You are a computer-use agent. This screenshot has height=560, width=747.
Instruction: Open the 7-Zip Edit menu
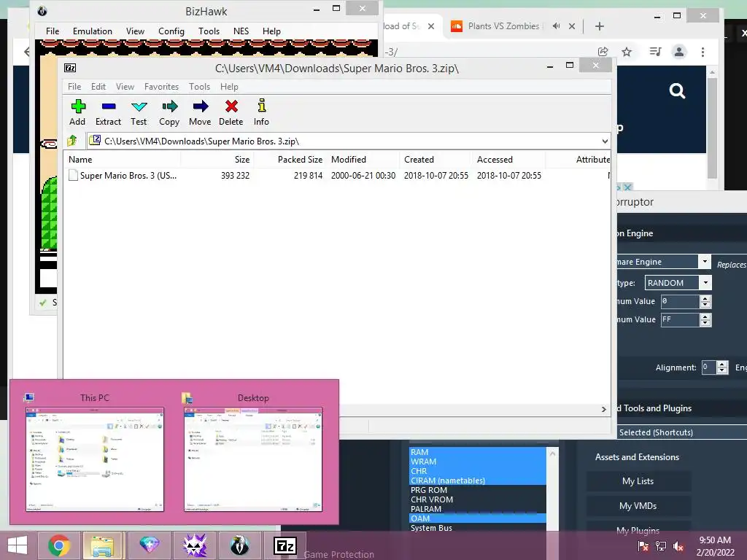pos(98,87)
